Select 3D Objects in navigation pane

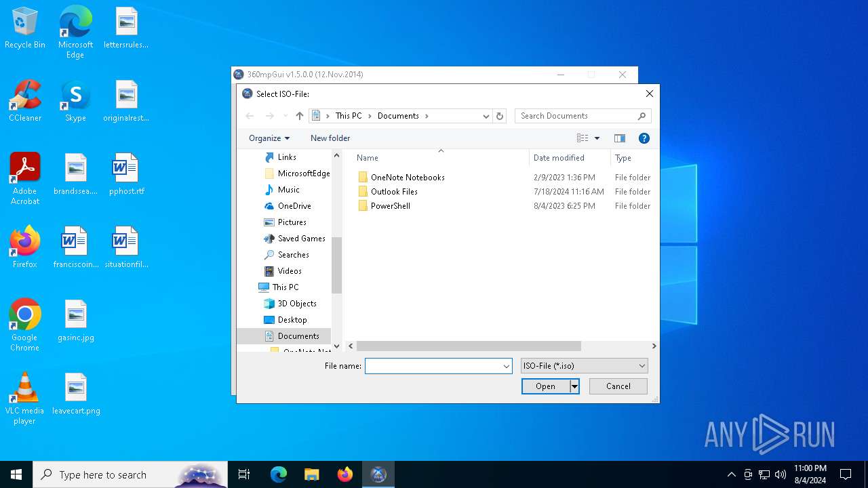tap(297, 304)
